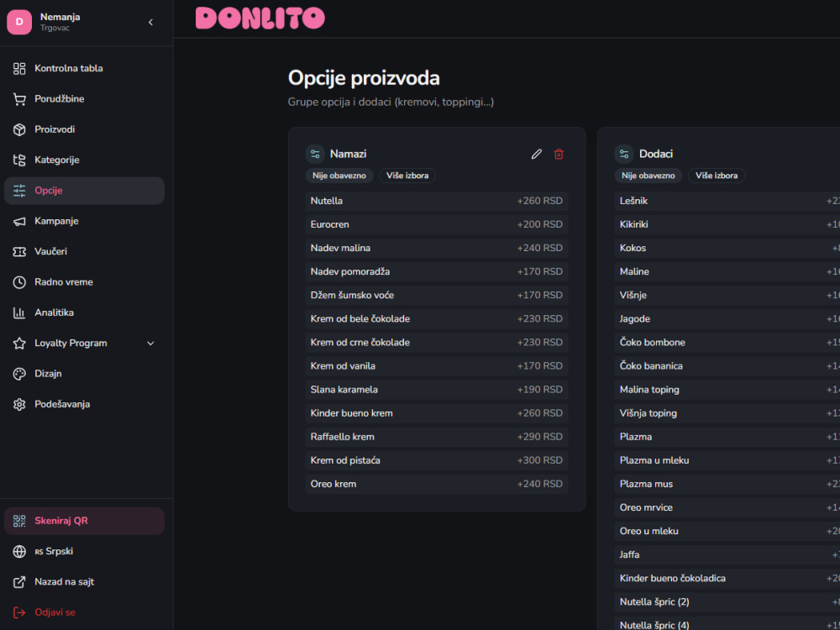The image size is (840, 630).
Task: Select the Eurocren option row
Action: pyautogui.click(x=437, y=224)
